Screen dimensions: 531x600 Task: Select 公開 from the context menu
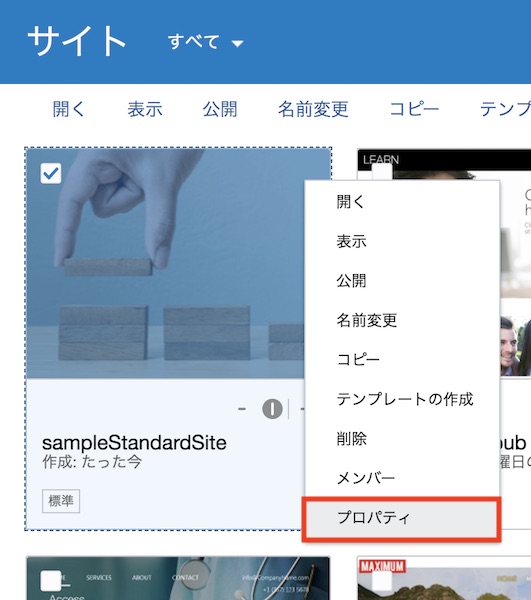pyautogui.click(x=402, y=280)
